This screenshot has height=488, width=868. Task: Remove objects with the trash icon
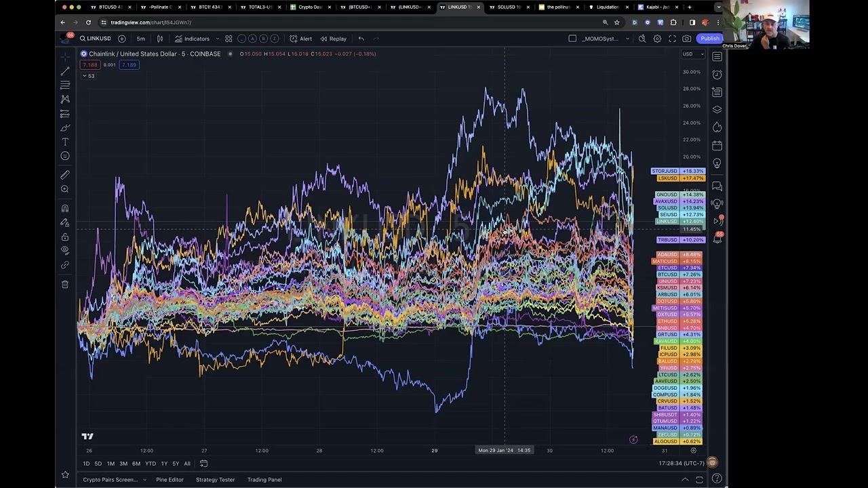click(65, 285)
